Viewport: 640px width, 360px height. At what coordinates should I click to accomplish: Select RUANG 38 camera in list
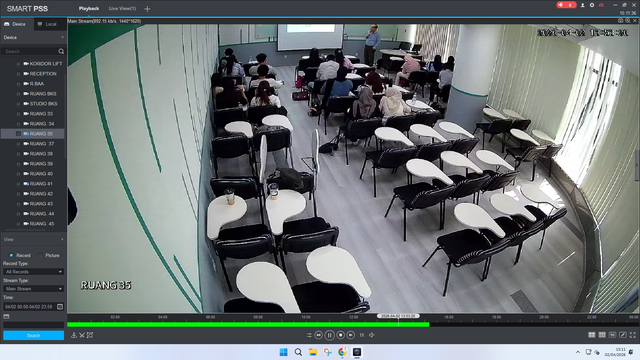pyautogui.click(x=41, y=154)
